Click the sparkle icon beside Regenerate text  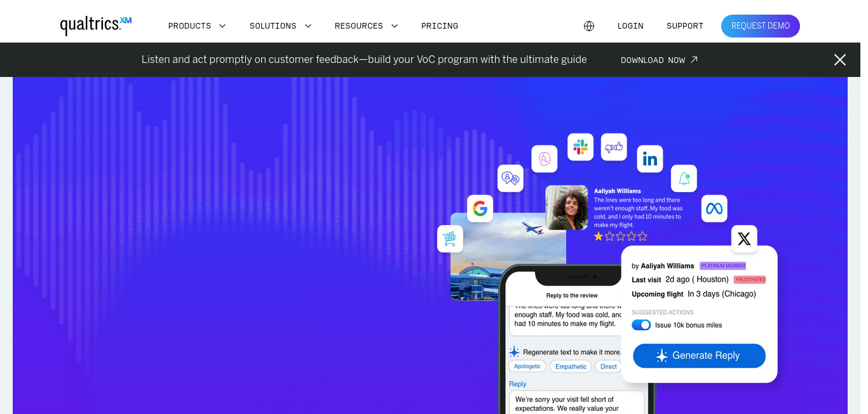[514, 352]
